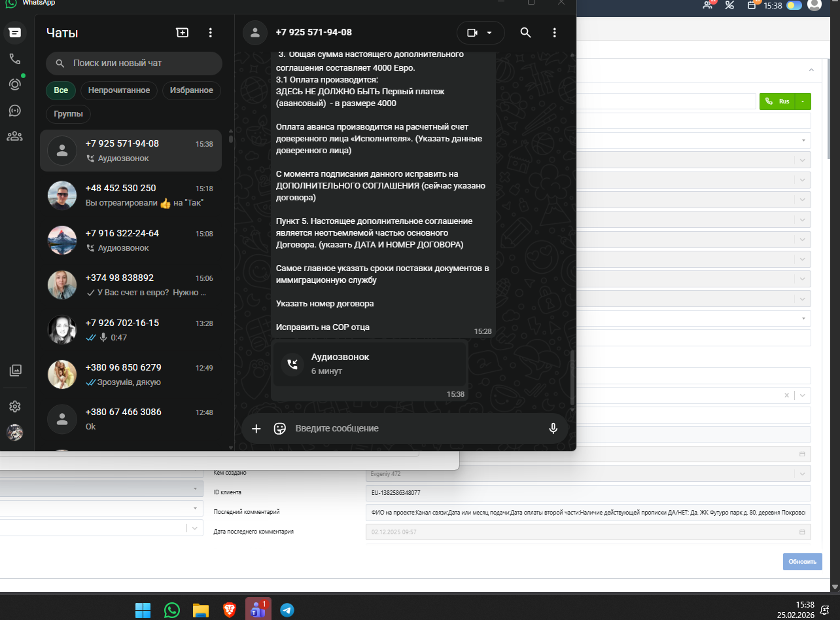Image resolution: width=840 pixels, height=620 pixels.
Task: Select the Группы chat filter
Action: coord(69,114)
